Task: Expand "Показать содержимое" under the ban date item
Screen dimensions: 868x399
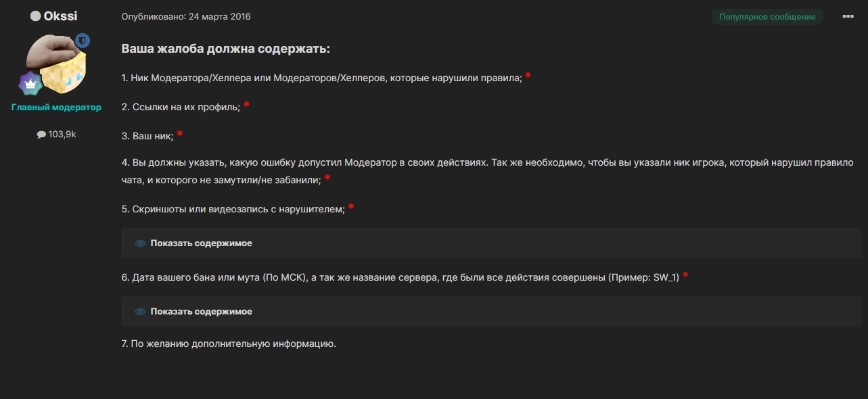Action: click(x=201, y=312)
